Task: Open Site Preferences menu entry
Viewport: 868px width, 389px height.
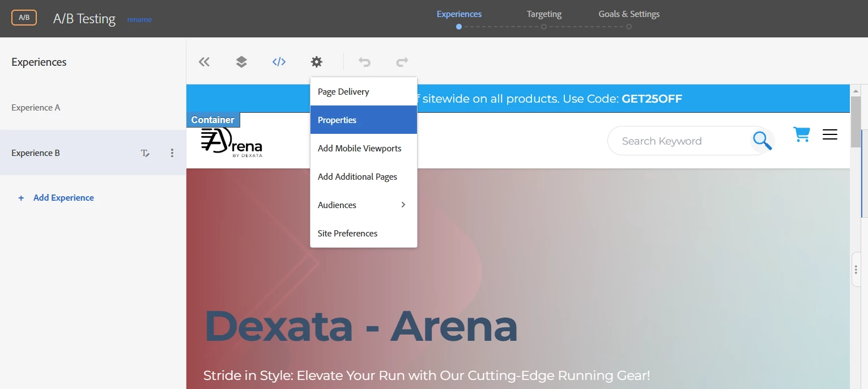Action: (x=364, y=233)
